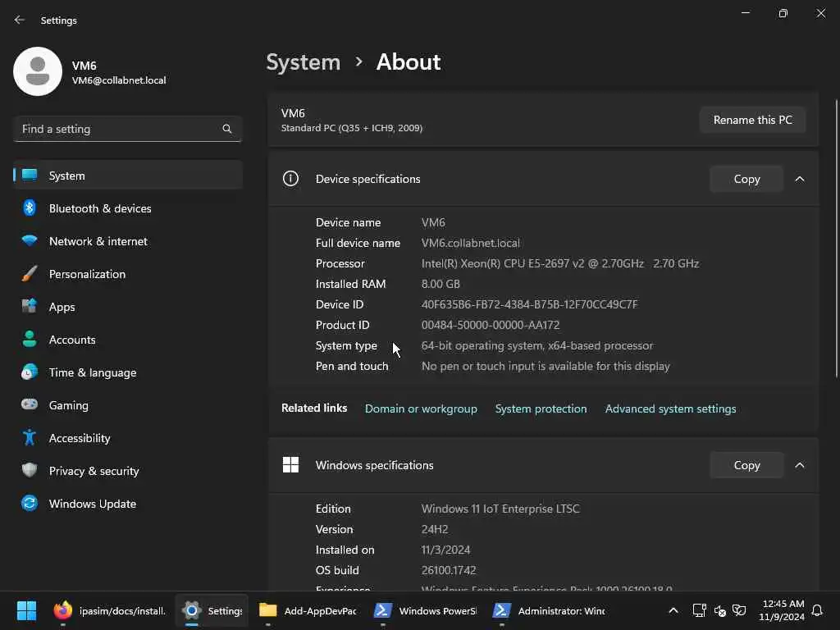Select the System monitor icon in sidebar
This screenshot has width=840, height=630.
point(30,176)
